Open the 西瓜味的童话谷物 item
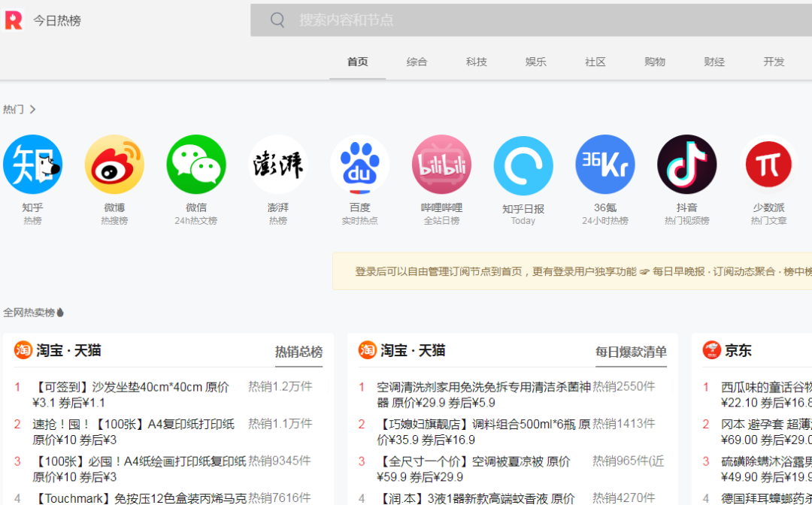 coord(766,395)
